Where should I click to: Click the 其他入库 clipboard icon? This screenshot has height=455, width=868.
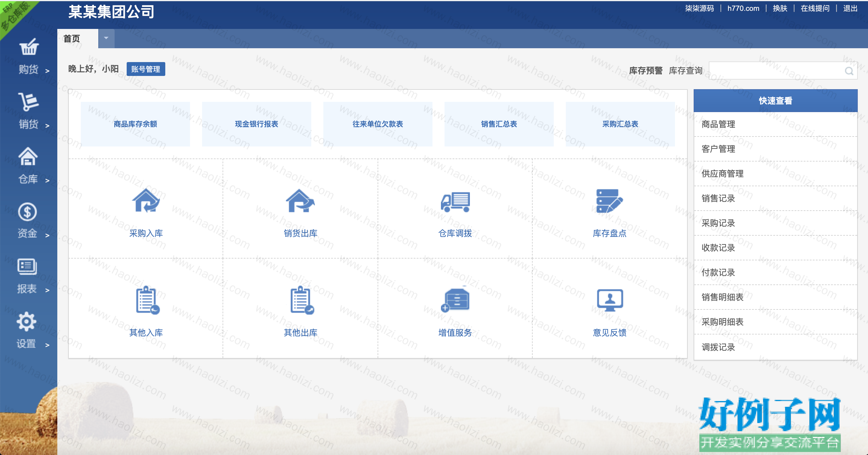(147, 300)
